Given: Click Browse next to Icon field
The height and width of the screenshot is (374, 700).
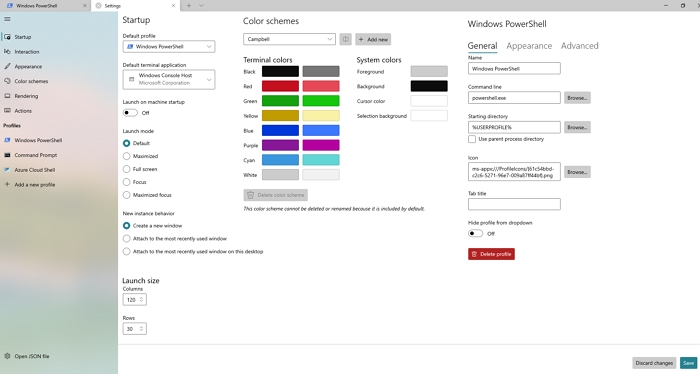Looking at the screenshot, I should (x=577, y=172).
